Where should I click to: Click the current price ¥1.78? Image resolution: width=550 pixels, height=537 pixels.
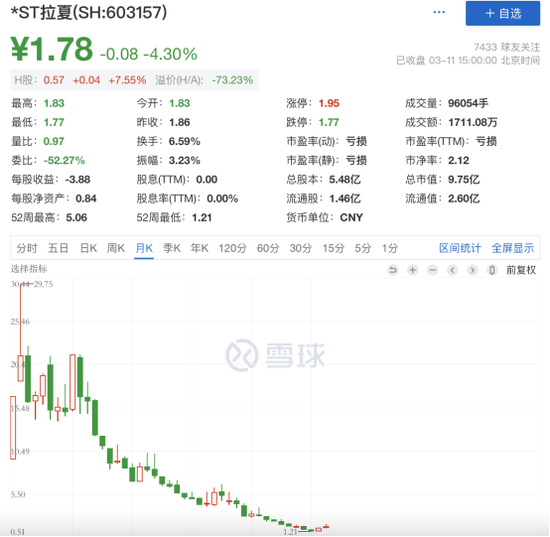(52, 49)
